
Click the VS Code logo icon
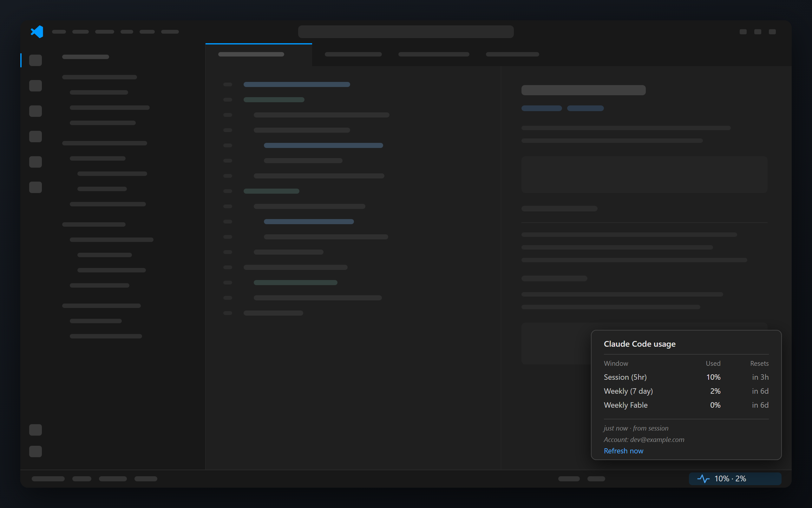pos(37,31)
